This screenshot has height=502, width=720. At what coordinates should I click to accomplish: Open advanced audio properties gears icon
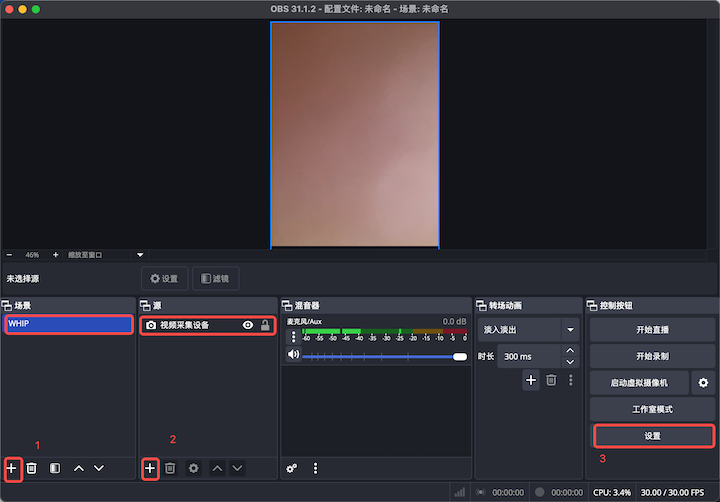pyautogui.click(x=292, y=468)
